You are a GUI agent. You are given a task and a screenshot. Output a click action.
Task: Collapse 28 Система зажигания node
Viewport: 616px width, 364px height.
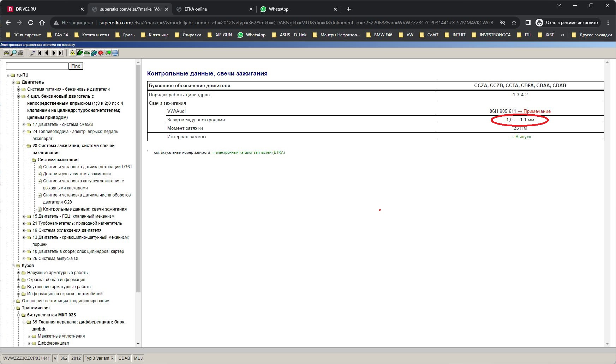point(24,146)
